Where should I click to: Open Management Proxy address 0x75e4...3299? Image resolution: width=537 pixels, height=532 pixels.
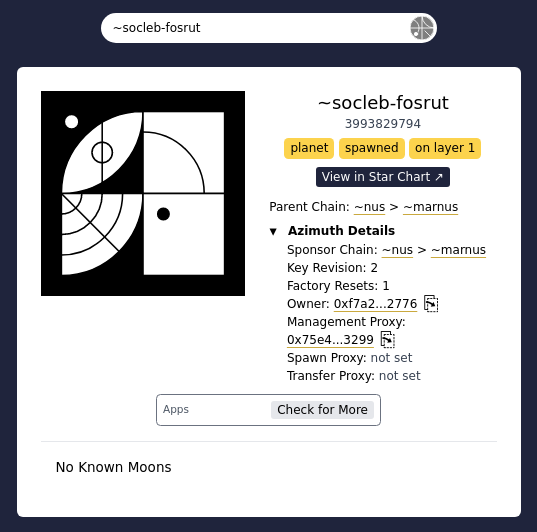click(x=330, y=340)
